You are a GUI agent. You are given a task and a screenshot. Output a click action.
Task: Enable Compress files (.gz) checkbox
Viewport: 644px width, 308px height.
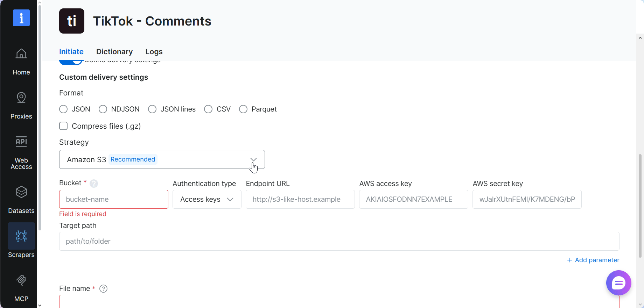(x=63, y=126)
